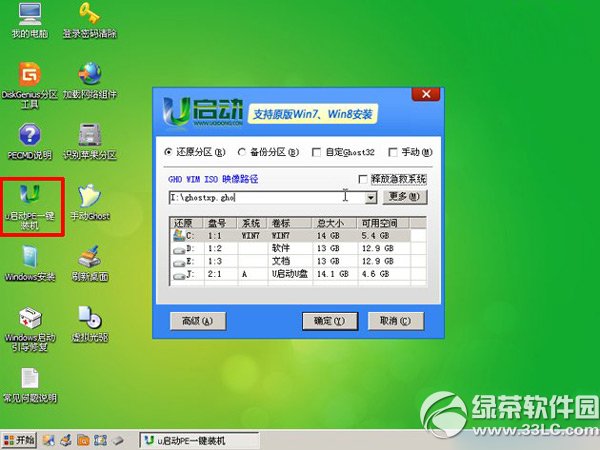This screenshot has height=450, width=600.
Task: Click the 盘号 column header
Action: click(220, 223)
